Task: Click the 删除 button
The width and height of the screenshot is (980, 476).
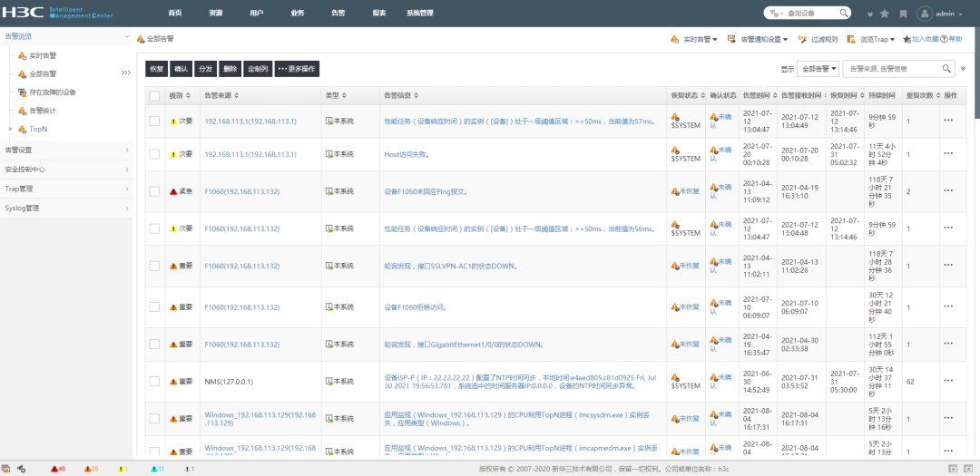Action: click(230, 69)
